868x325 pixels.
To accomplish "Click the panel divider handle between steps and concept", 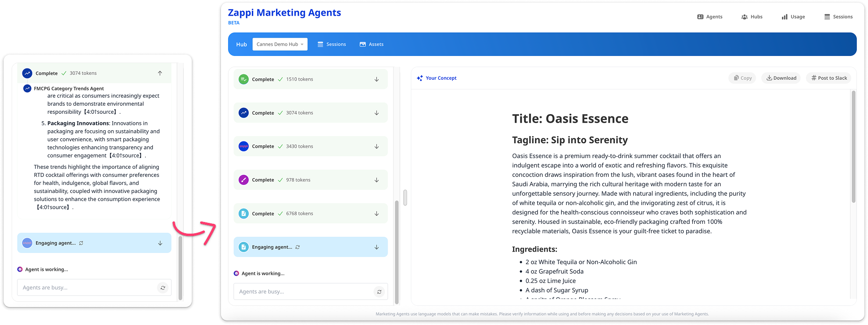I will point(405,197).
